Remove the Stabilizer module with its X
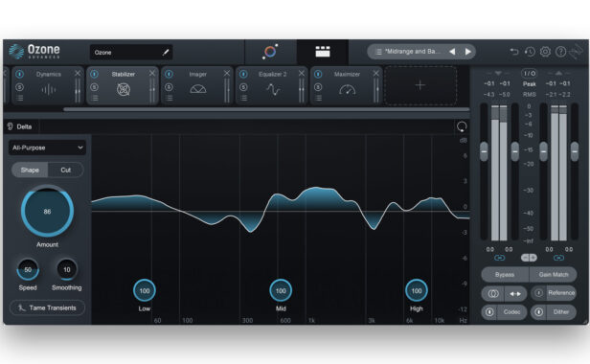Image resolution: width=590 pixels, height=364 pixels. [152, 74]
